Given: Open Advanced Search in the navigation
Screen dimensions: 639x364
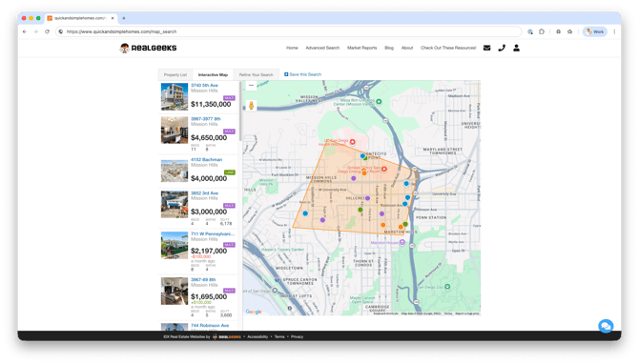Looking at the screenshot, I should tap(322, 48).
